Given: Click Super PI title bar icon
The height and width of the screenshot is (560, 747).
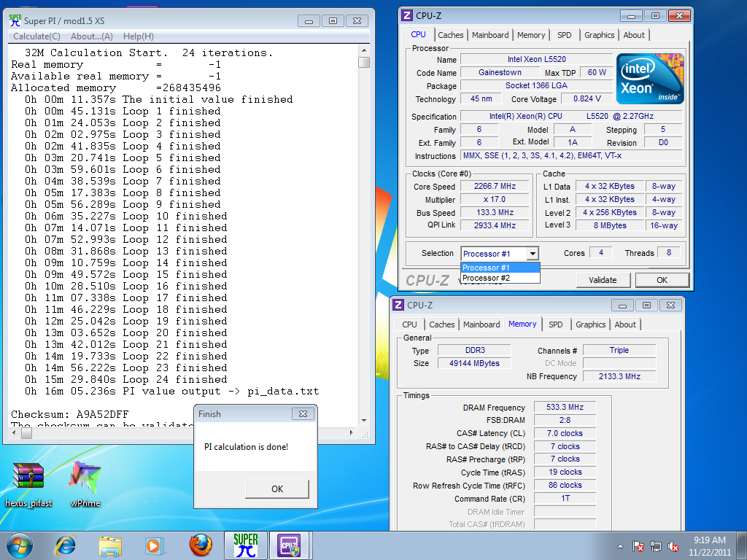Looking at the screenshot, I should pyautogui.click(x=15, y=20).
